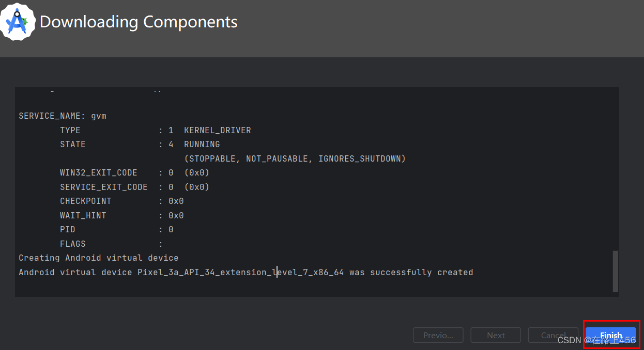The image size is (644, 350).
Task: Select the SERVICE_NAME: gvm log line
Action: tap(62, 116)
